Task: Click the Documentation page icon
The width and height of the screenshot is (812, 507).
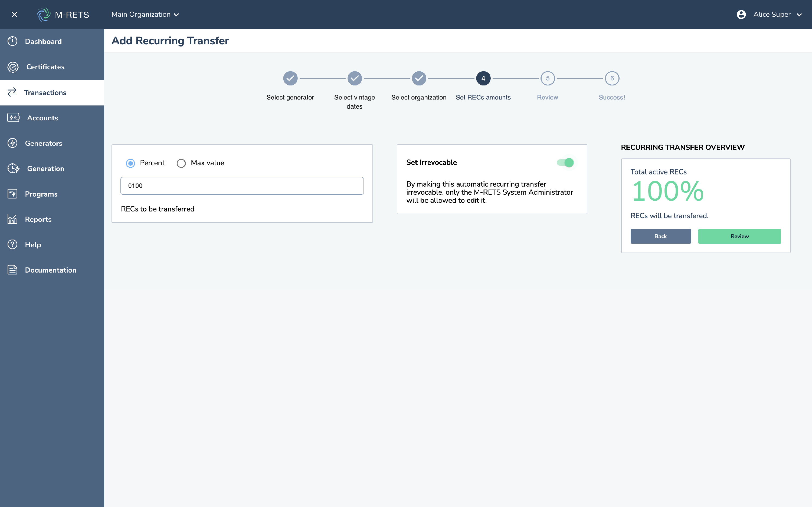Action: point(12,270)
